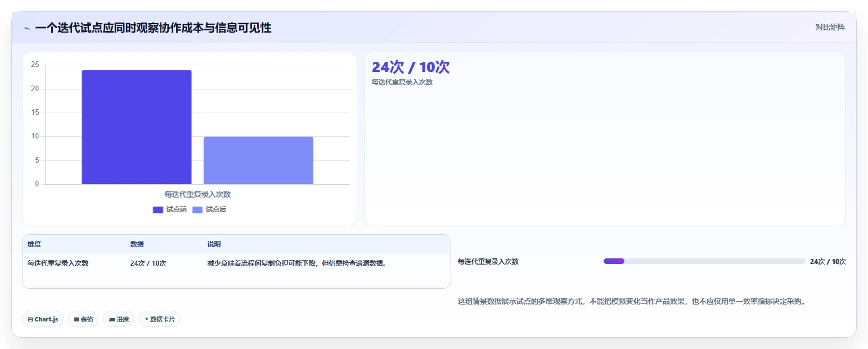Click the lightning icon beside the title

(x=26, y=28)
